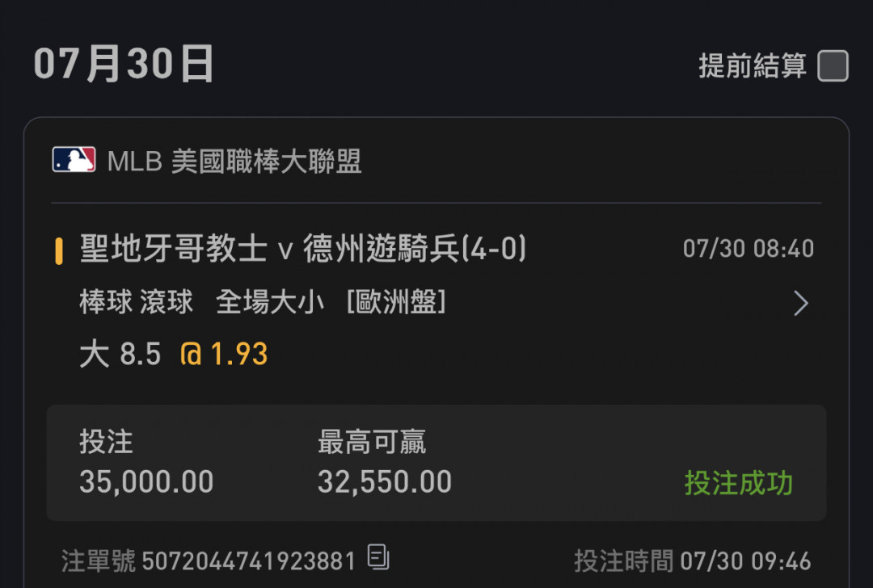This screenshot has height=588, width=873.
Task: Click the match time 07/30 08:40
Action: (x=749, y=248)
